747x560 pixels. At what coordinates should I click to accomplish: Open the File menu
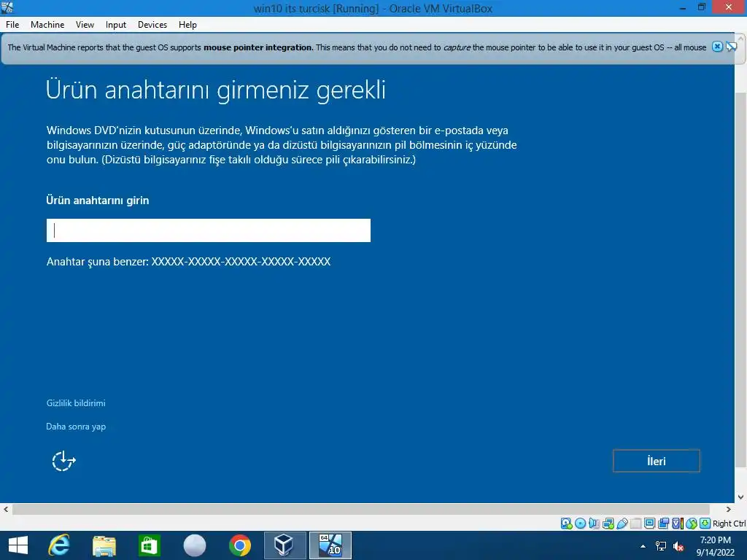click(x=12, y=25)
